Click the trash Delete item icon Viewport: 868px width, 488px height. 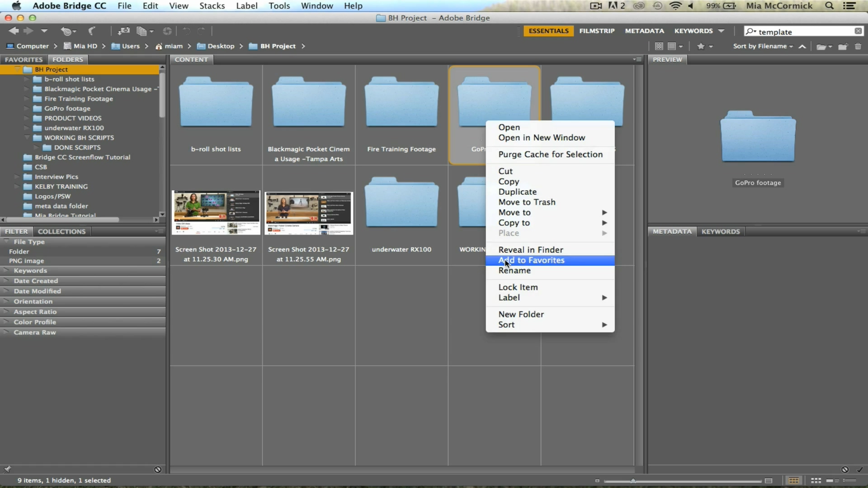pyautogui.click(x=858, y=47)
